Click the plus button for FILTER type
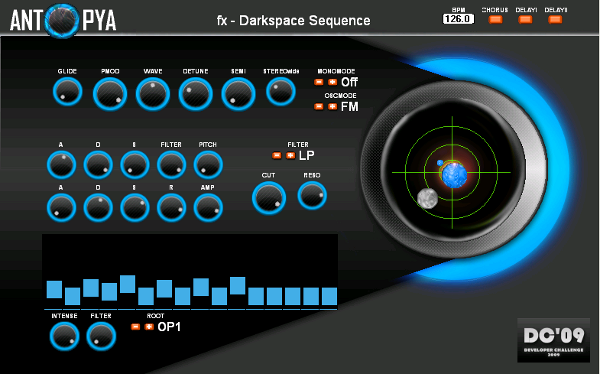Screen dimensions: 600x374 (x=290, y=155)
